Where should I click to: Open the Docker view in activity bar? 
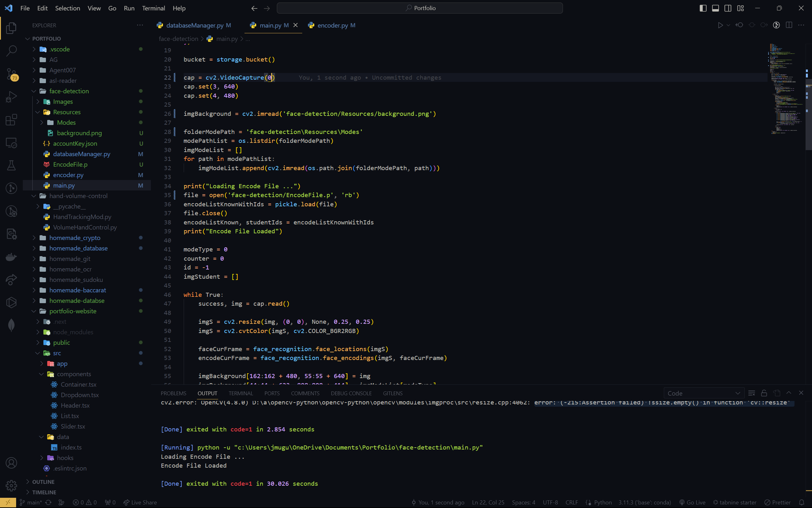click(x=11, y=257)
